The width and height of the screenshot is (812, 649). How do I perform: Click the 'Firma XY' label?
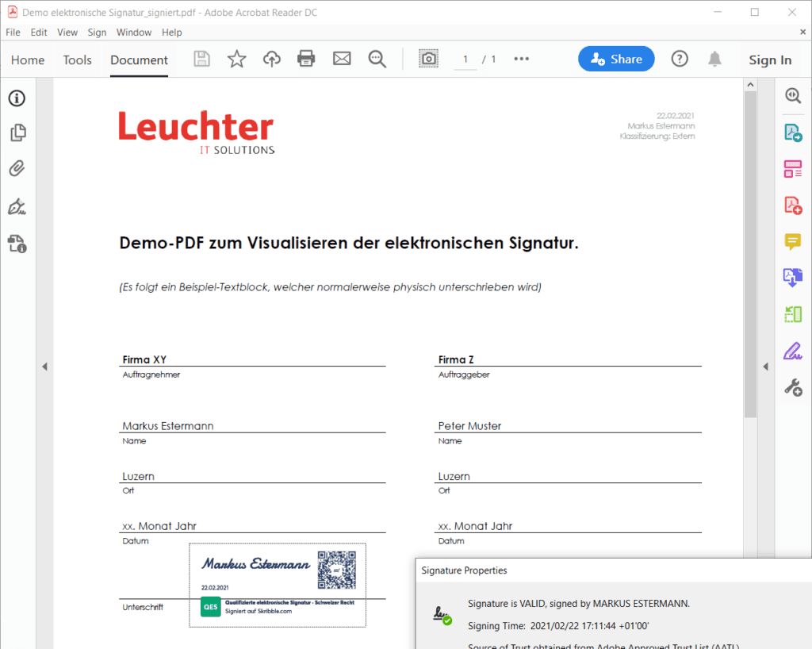pos(144,359)
